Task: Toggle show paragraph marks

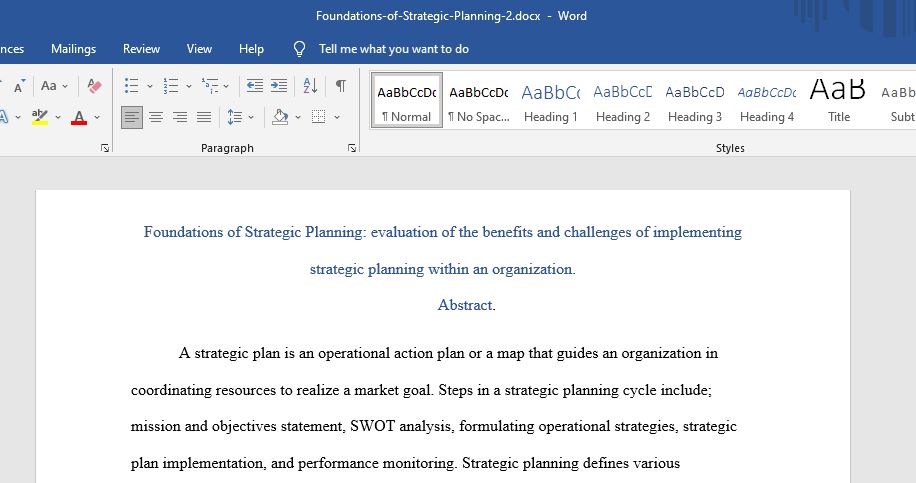Action: click(341, 86)
